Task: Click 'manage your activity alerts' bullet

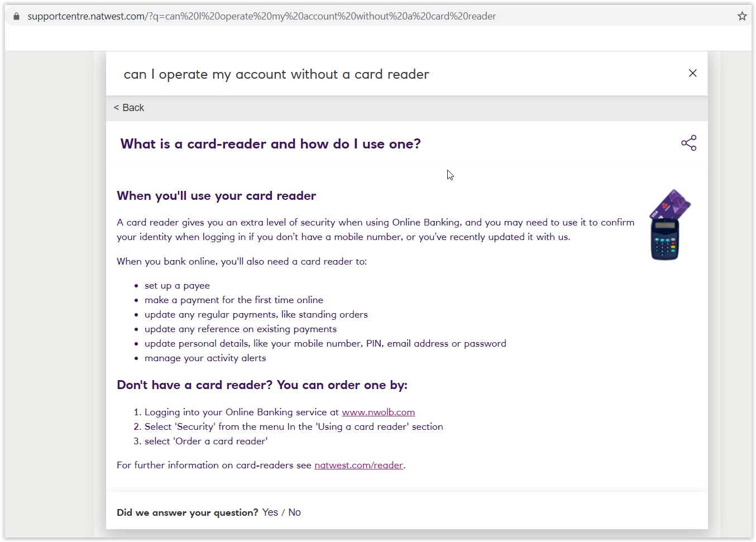Action: [x=205, y=358]
